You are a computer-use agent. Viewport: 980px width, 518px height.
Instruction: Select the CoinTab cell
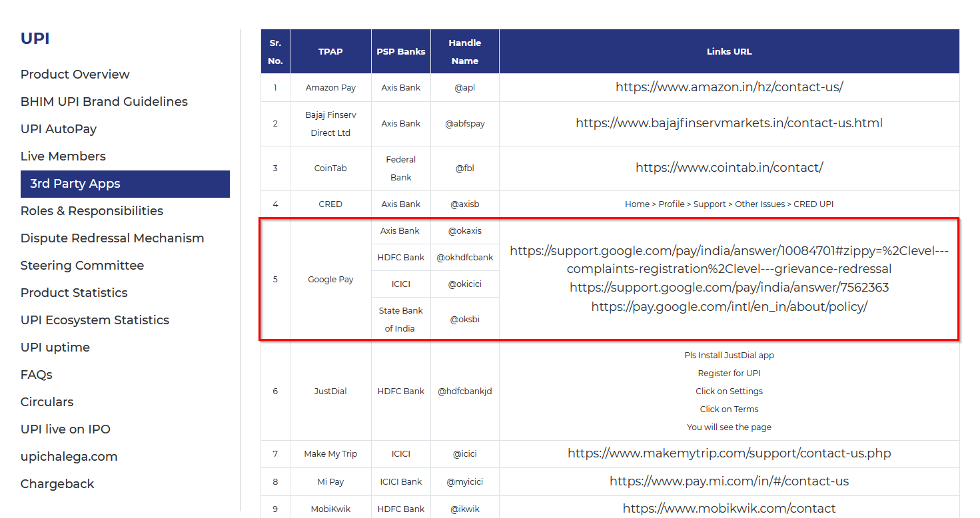330,168
